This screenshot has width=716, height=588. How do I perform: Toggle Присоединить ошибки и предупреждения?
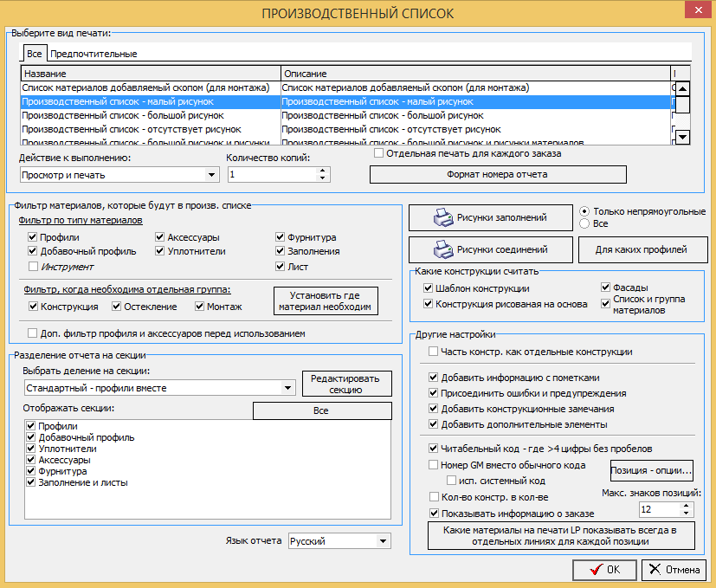[434, 393]
